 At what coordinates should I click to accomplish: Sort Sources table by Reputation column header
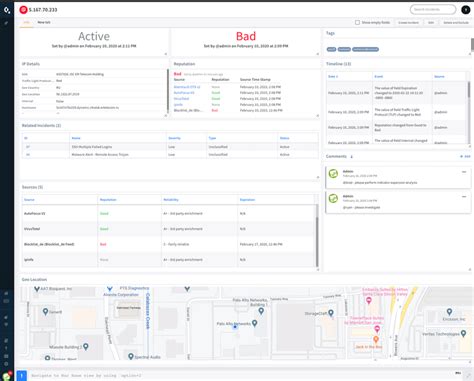108,200
